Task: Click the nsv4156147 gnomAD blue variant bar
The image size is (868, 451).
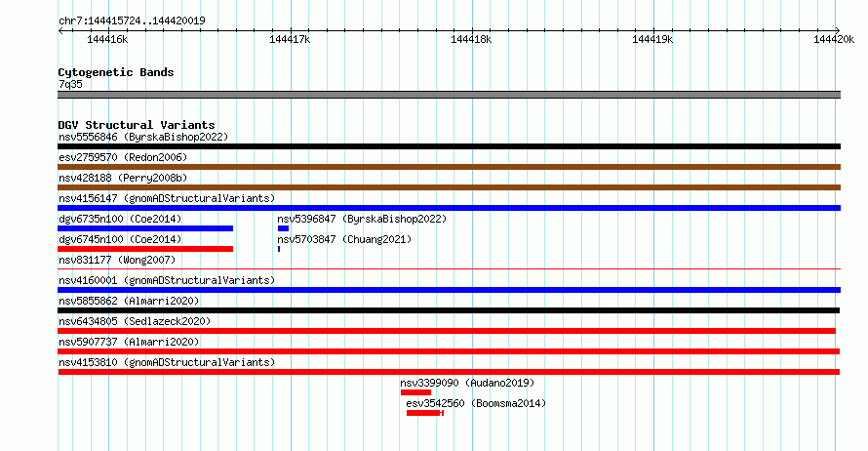Action: (449, 208)
